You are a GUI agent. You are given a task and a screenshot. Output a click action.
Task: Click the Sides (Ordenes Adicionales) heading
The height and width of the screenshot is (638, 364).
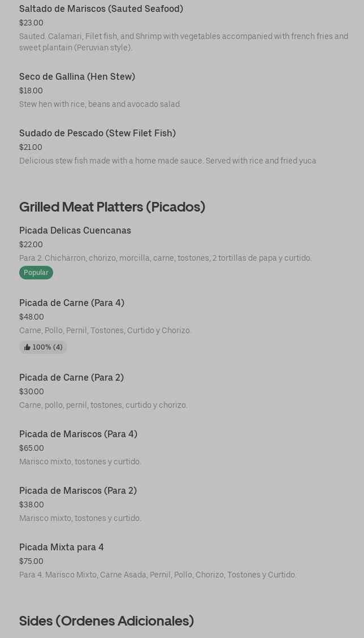tap(106, 621)
